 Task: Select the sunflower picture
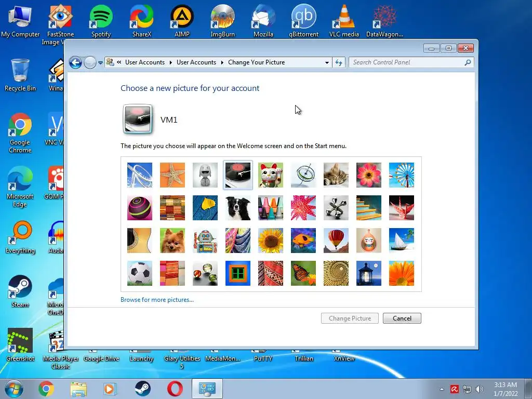click(x=270, y=241)
